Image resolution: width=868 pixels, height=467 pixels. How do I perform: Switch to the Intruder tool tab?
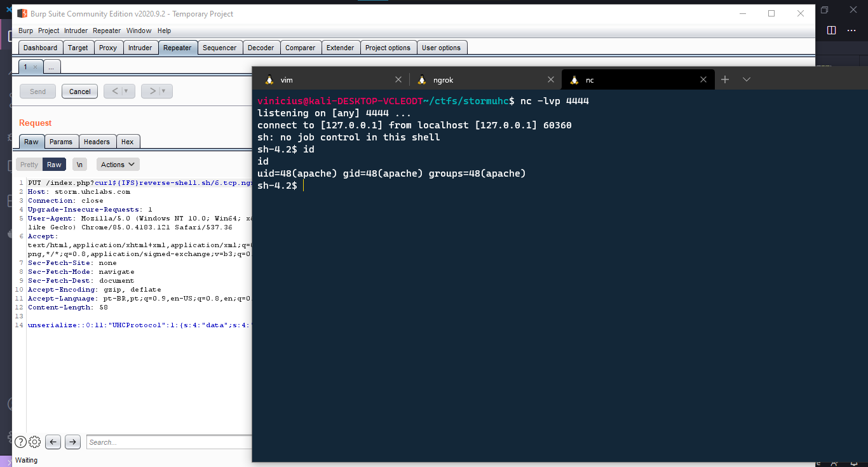[140, 48]
